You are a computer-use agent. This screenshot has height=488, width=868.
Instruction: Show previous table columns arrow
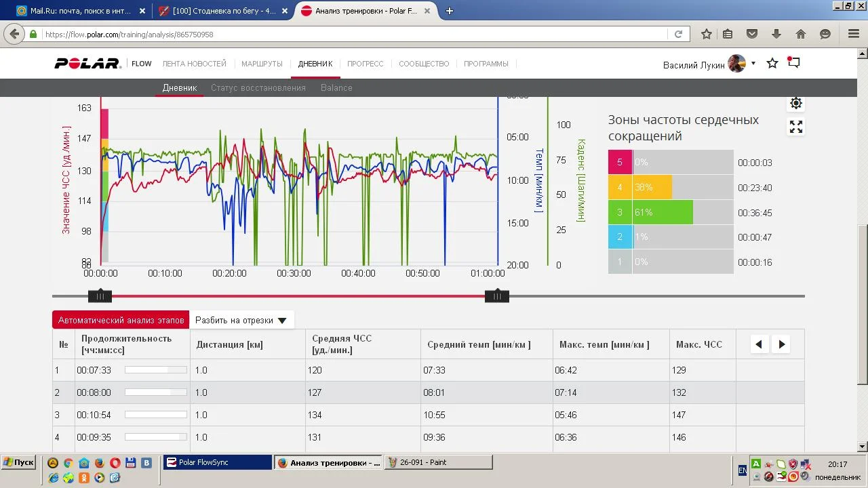point(759,344)
